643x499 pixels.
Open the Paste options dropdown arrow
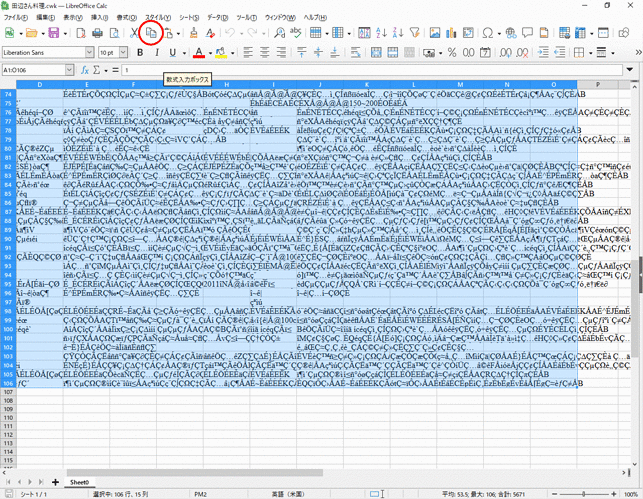[178, 33]
